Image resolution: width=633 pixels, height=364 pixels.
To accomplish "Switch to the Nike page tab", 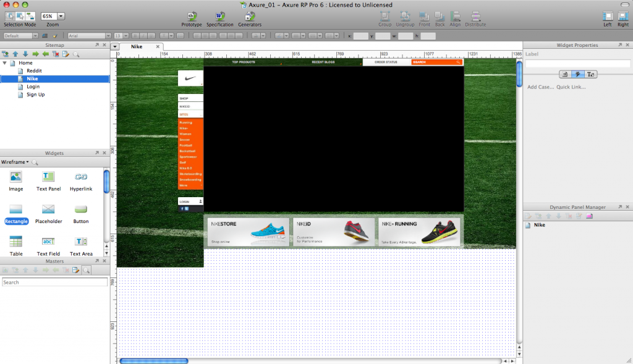I will click(x=137, y=46).
